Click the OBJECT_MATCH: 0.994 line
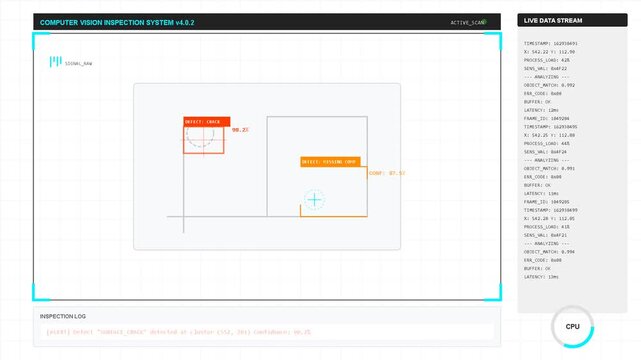This screenshot has width=641, height=360. (x=549, y=252)
